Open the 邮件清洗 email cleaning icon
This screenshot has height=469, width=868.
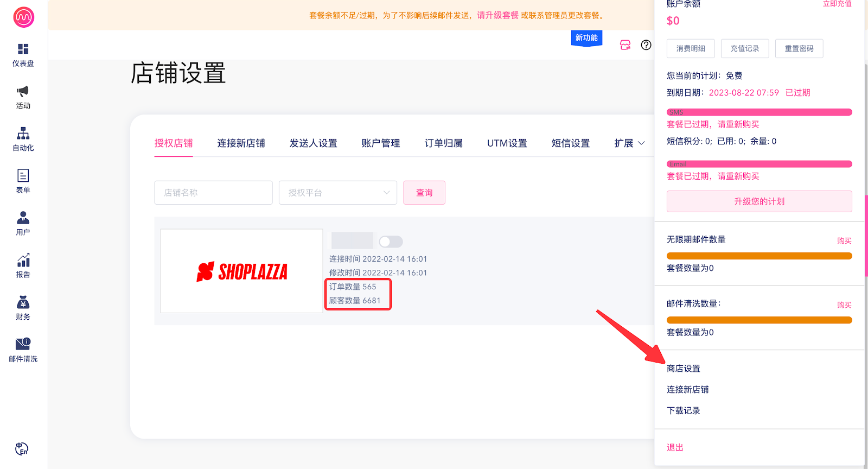click(23, 344)
